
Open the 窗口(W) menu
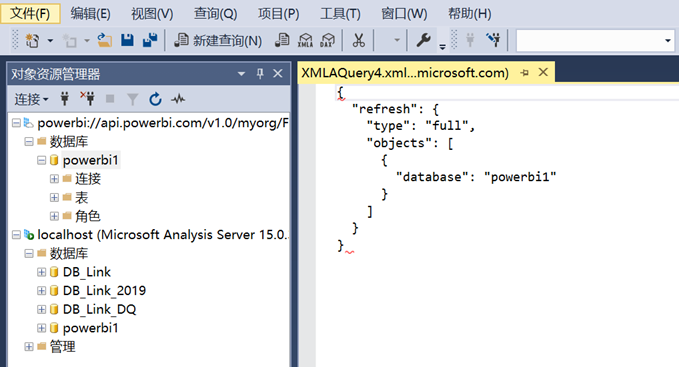(404, 13)
